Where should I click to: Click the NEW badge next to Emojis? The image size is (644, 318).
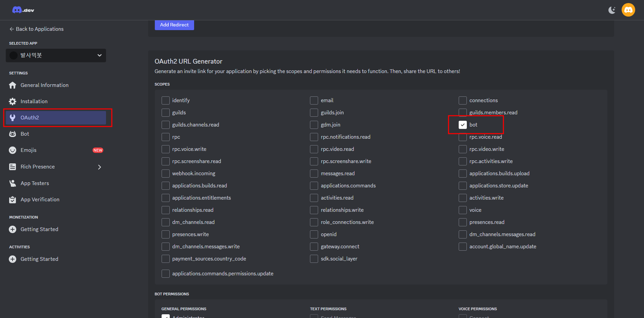point(98,150)
